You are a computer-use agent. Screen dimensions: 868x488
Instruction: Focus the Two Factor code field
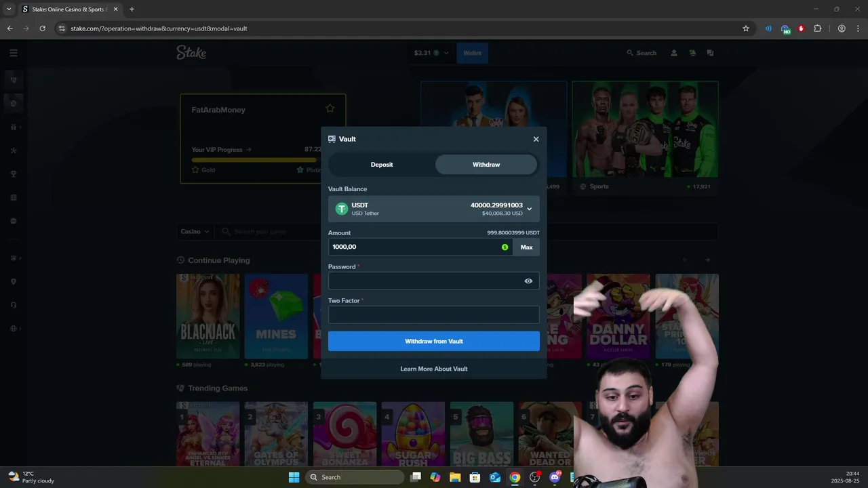click(434, 314)
